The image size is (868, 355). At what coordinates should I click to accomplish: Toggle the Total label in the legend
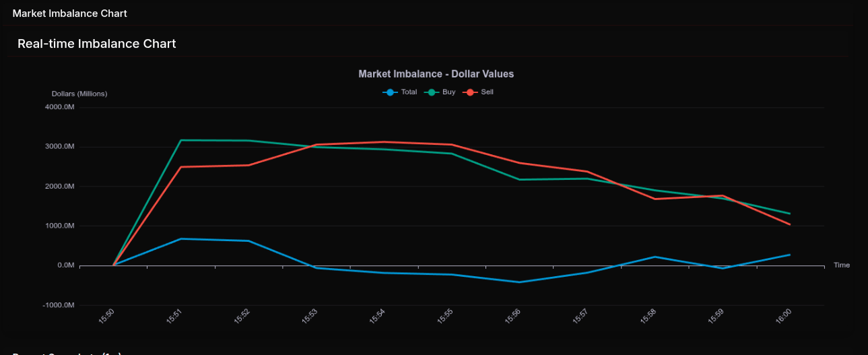pos(409,92)
